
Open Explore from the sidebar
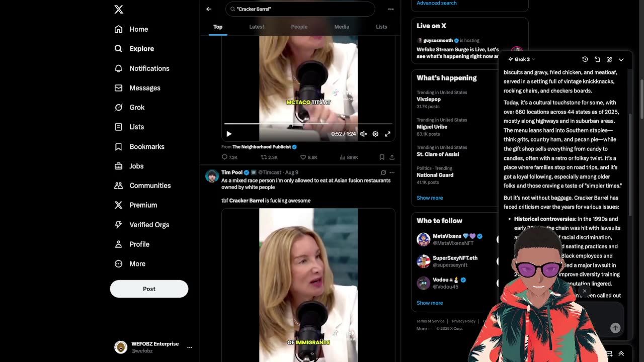[x=134, y=49]
